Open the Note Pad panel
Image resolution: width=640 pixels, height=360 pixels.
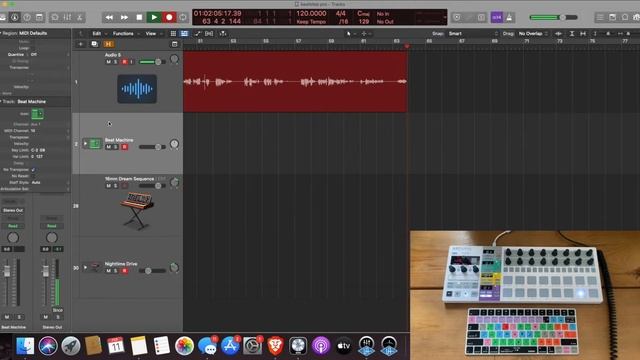[612, 18]
